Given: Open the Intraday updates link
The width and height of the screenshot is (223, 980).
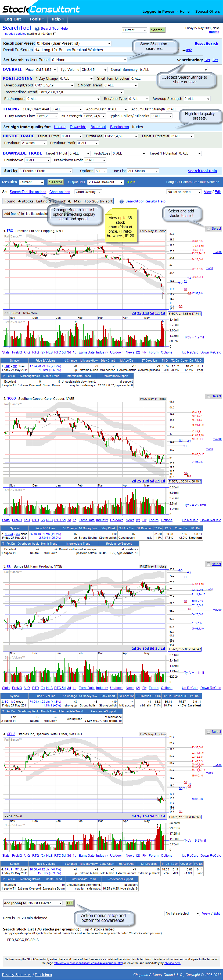Looking at the screenshot, I should click(x=15, y=34).
